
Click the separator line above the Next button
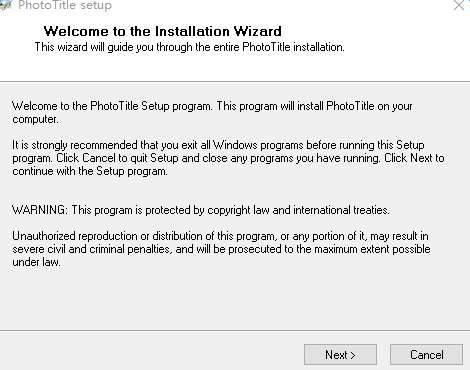tap(235, 331)
